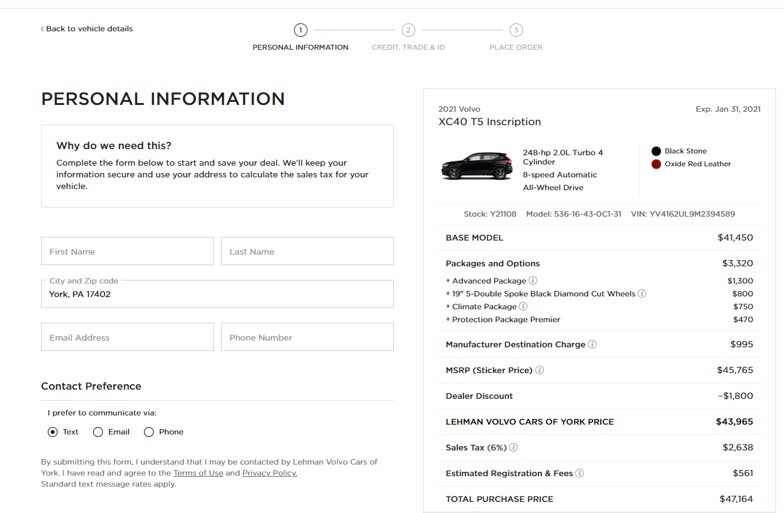Click the Black Stone color swatch
This screenshot has height=513, width=784.
click(x=656, y=151)
